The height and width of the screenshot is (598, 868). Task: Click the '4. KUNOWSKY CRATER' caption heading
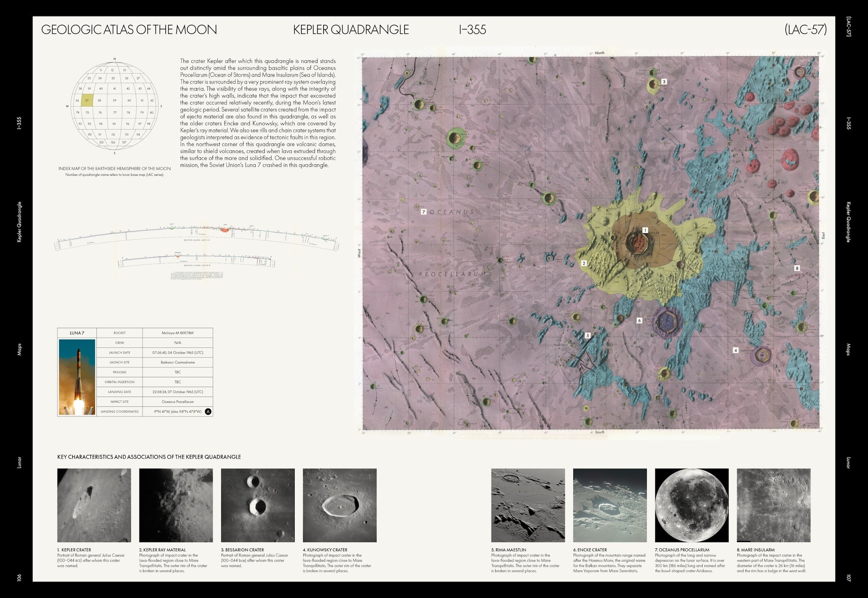(x=325, y=550)
